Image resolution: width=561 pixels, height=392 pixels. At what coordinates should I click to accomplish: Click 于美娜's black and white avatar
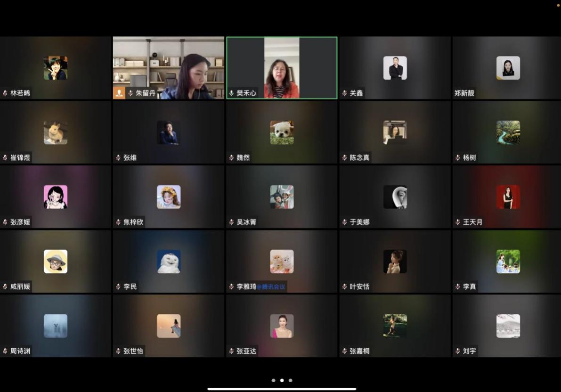coord(395,197)
